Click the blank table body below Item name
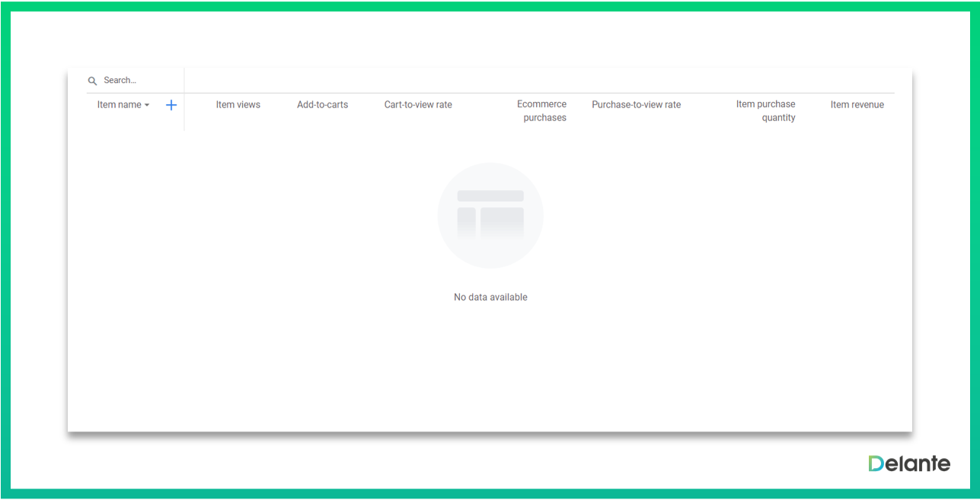 (x=129, y=228)
